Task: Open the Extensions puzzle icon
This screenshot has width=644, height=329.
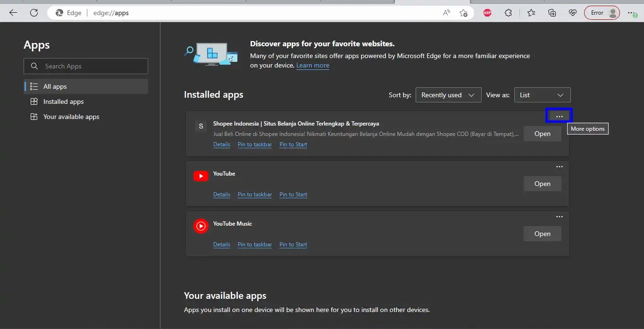Action: (508, 13)
